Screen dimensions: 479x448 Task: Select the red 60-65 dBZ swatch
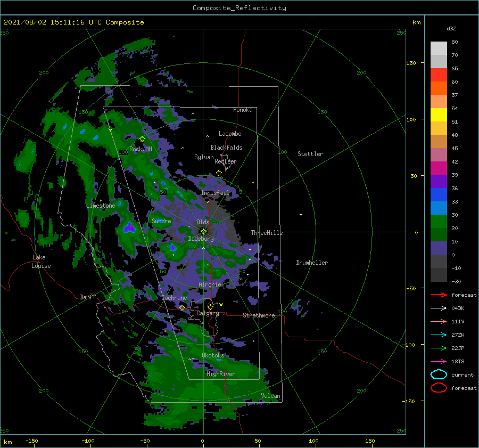tap(439, 75)
